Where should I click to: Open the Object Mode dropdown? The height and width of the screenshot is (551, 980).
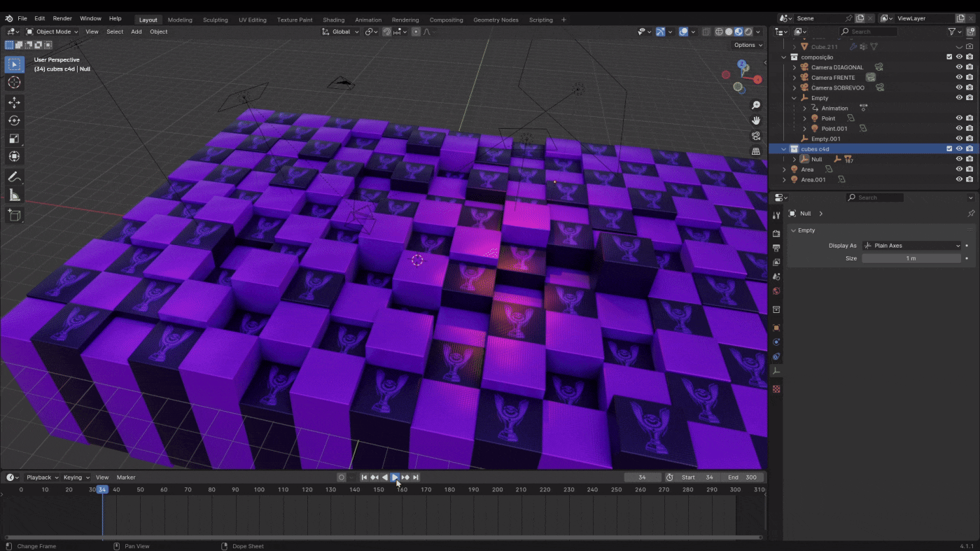pyautogui.click(x=52, y=32)
